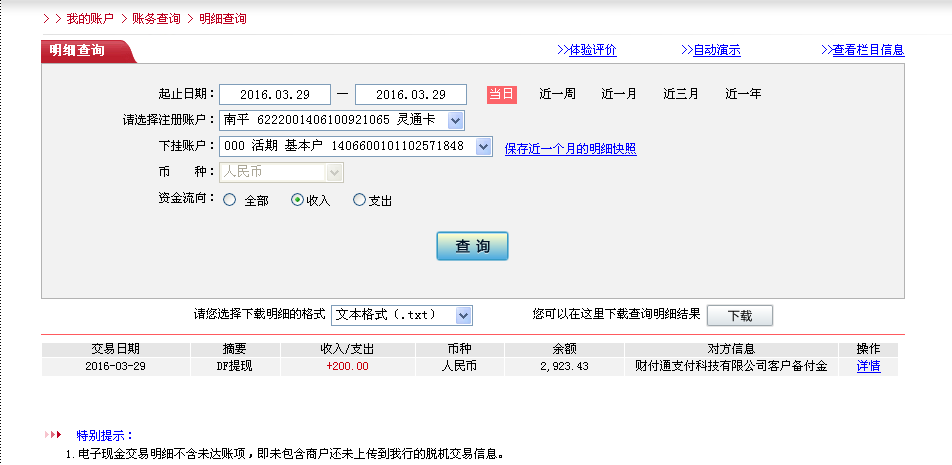Open 详情 for the 2016-03-29 transaction

(868, 366)
